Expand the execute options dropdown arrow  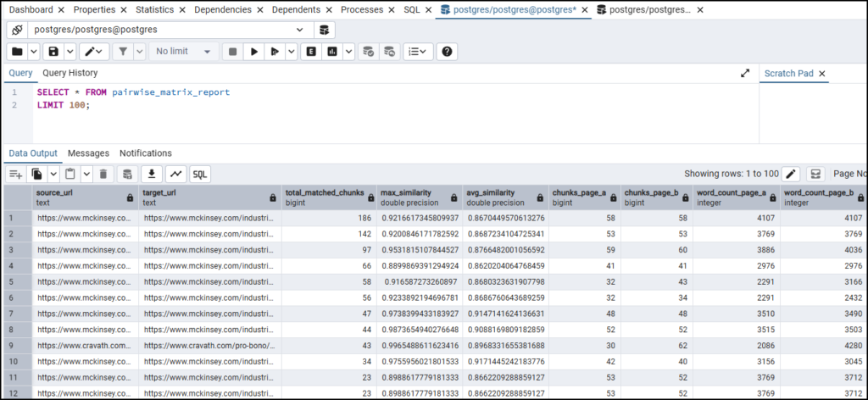pos(292,52)
